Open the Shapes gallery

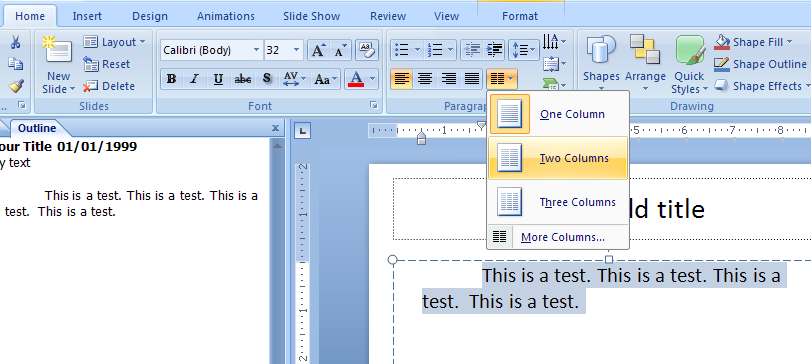[x=601, y=64]
